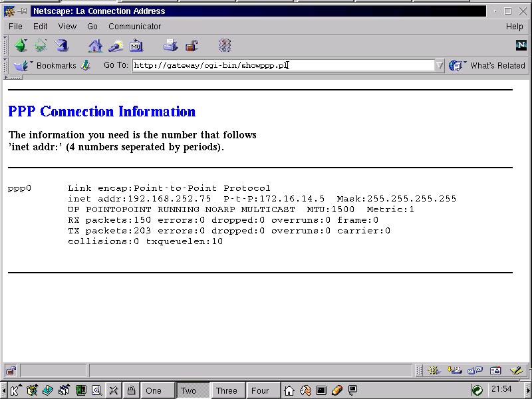Click the Stop traffic light icon
This screenshot has height=399, width=532.
[x=225, y=45]
